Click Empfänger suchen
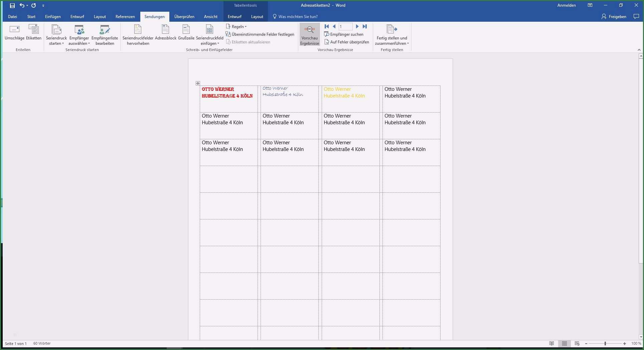 (344, 34)
